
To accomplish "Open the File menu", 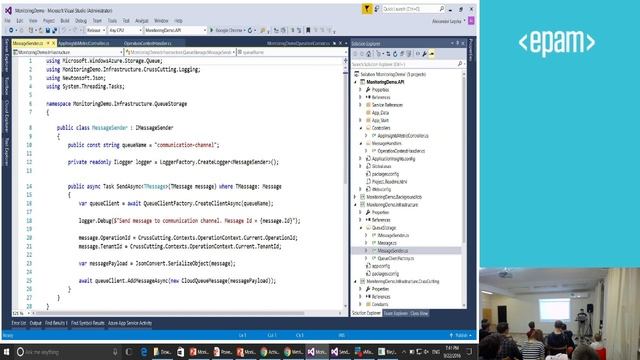I will pyautogui.click(x=7, y=20).
